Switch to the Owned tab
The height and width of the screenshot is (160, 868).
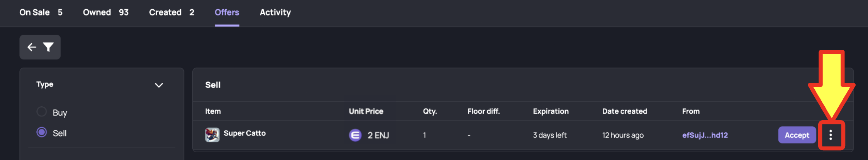coord(106,12)
